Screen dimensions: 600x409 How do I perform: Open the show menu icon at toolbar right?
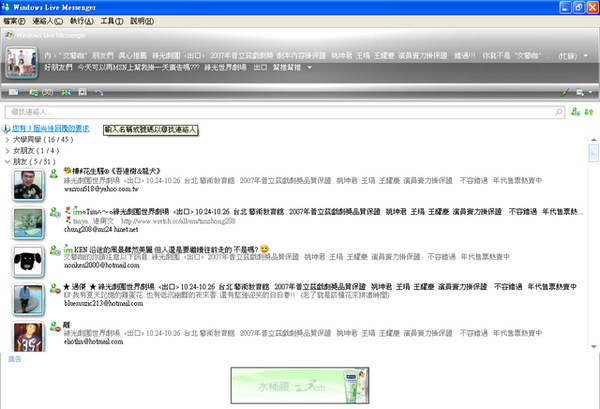(580, 93)
